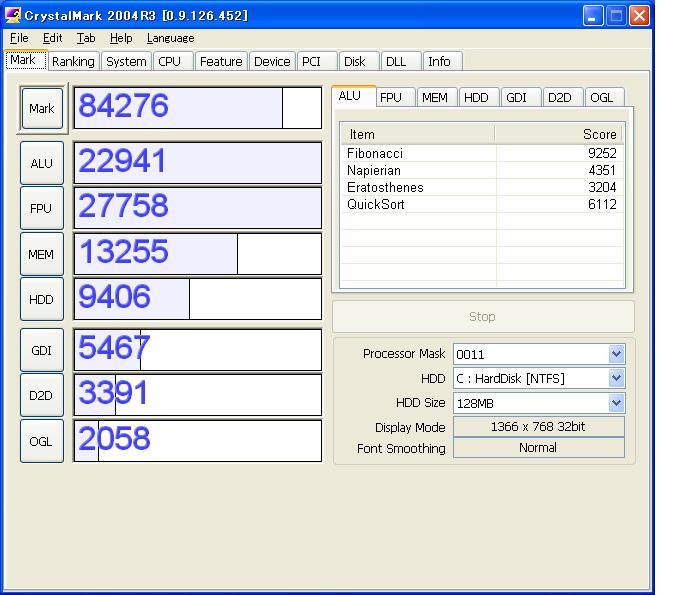This screenshot has width=683, height=595.
Task: Expand the HDD drive dropdown
Action: tap(616, 378)
